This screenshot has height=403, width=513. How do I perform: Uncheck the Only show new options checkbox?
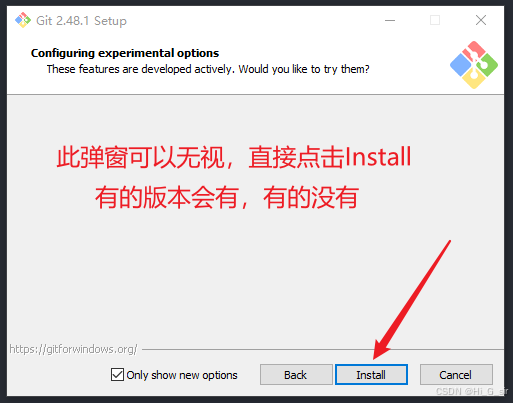tap(117, 374)
